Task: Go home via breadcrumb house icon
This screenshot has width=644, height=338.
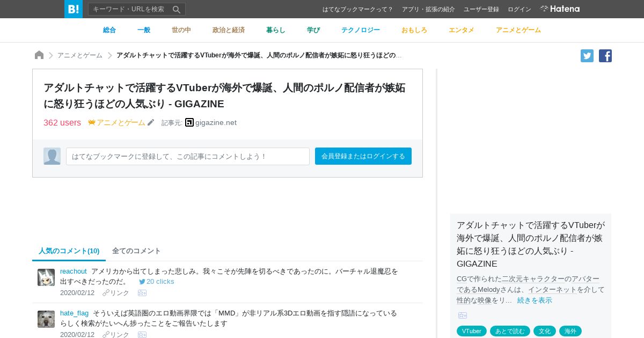Action: 39,55
